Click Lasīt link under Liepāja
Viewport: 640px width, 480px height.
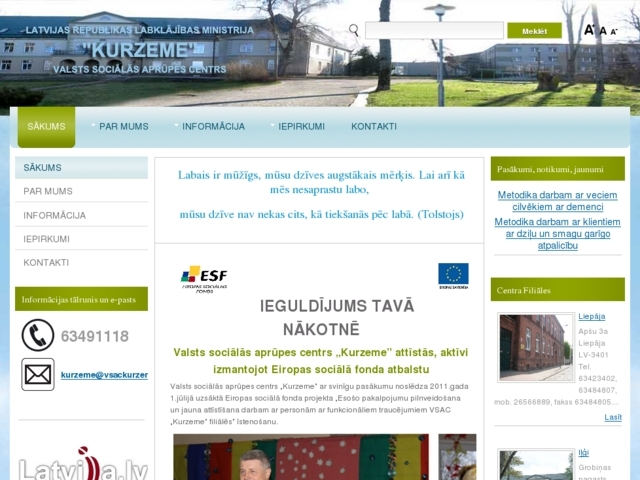[613, 417]
